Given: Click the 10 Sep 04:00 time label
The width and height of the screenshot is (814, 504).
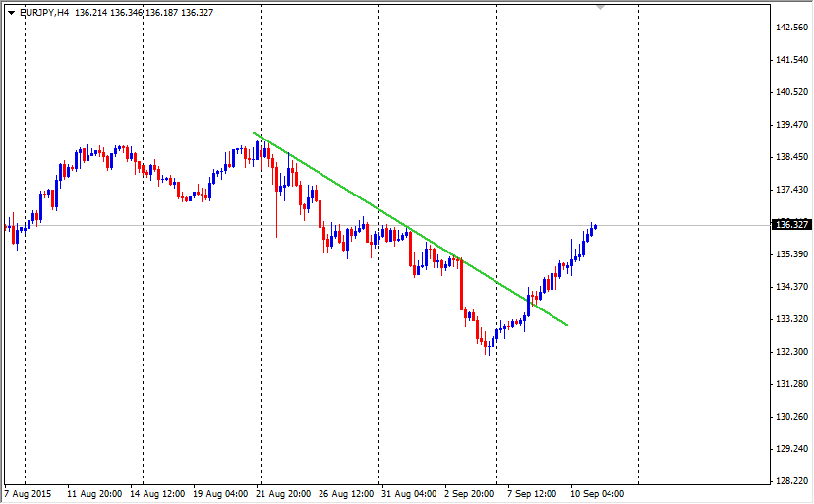Looking at the screenshot, I should [x=598, y=493].
